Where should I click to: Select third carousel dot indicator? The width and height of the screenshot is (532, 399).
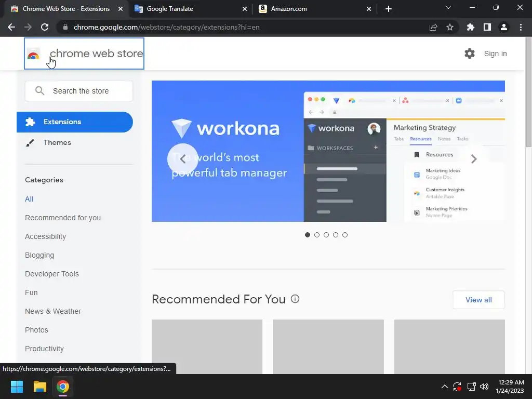click(326, 235)
